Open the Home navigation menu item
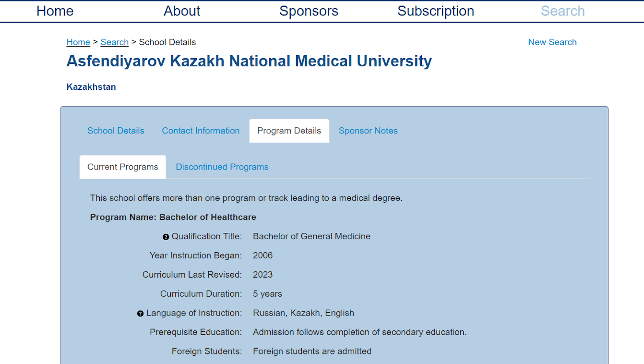644x364 pixels. pos(55,11)
